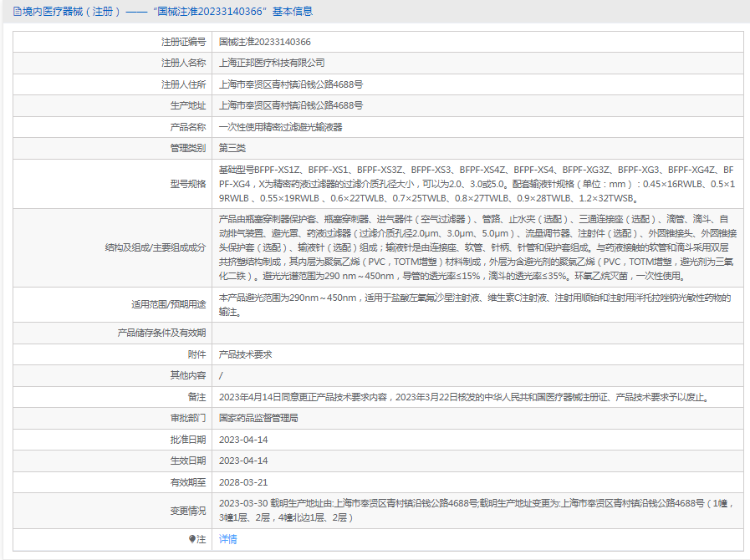Click the 生效日期 value 2023-04-14
750x560 pixels.
point(243,461)
